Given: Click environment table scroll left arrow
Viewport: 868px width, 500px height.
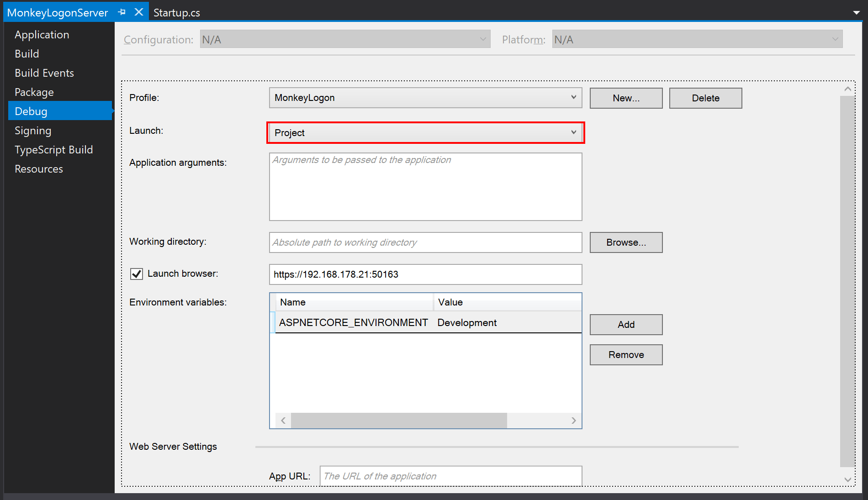Looking at the screenshot, I should [283, 421].
